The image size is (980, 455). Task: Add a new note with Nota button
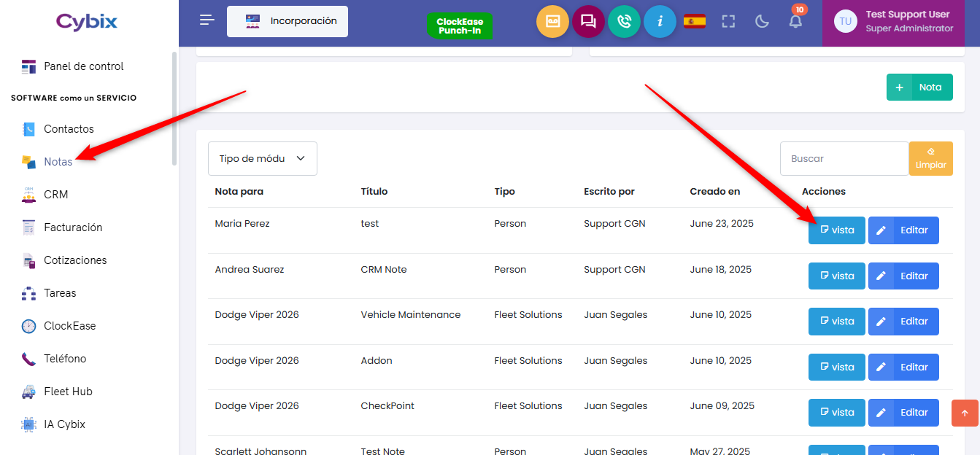pyautogui.click(x=919, y=87)
